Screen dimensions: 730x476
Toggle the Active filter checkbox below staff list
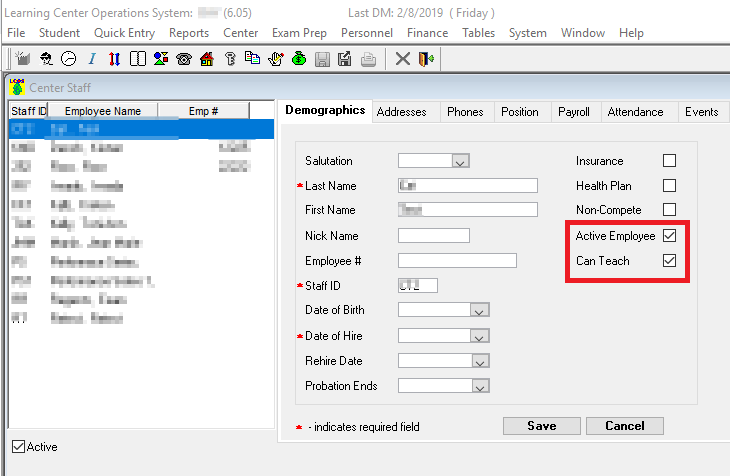[18, 447]
